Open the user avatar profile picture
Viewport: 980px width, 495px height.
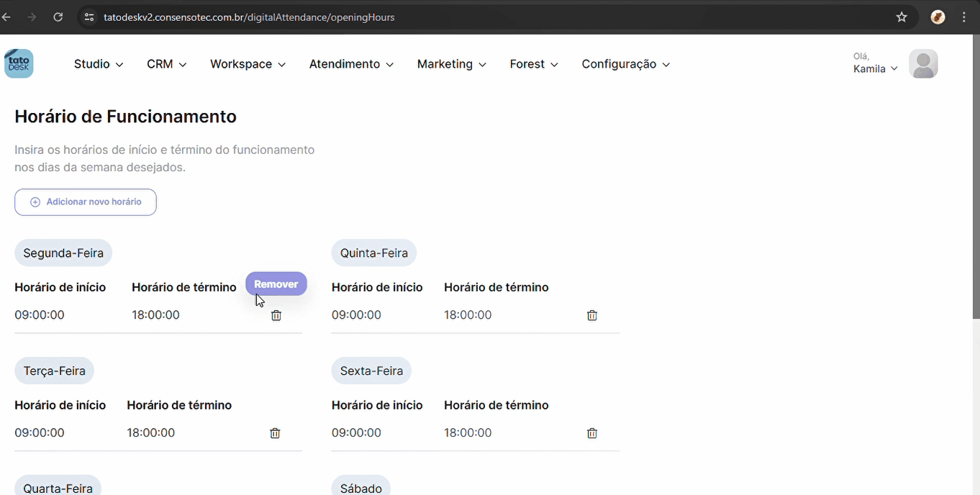(923, 64)
